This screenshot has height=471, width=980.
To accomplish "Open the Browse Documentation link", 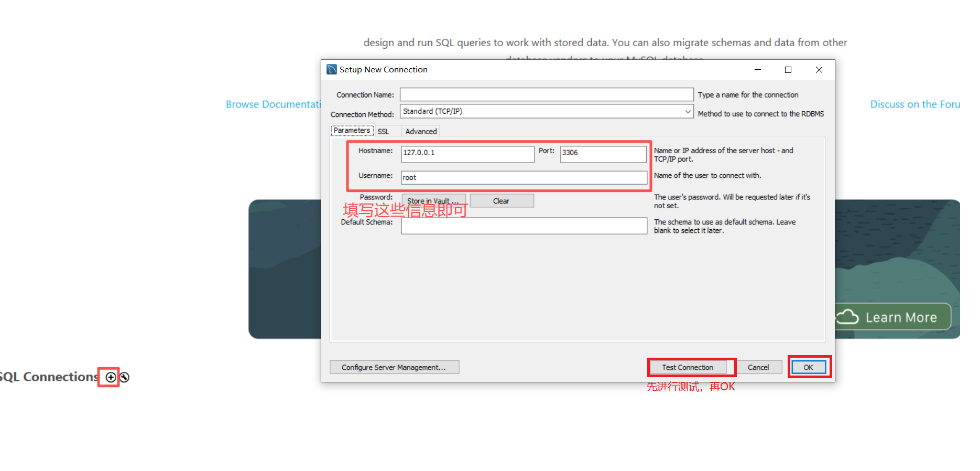I will tap(273, 104).
